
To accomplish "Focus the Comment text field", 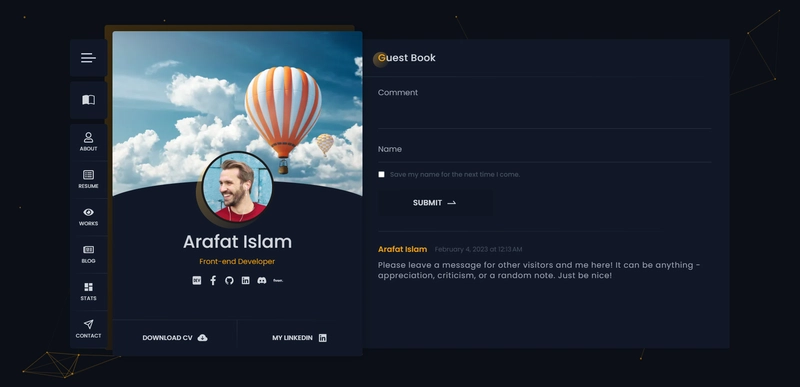I will 544,108.
